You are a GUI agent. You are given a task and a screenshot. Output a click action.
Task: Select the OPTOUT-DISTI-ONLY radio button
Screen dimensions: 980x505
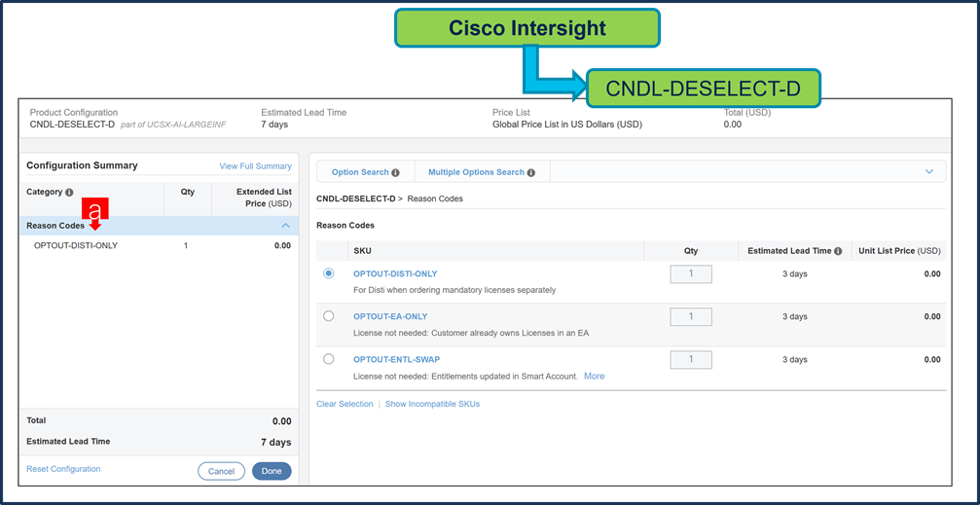pyautogui.click(x=329, y=273)
